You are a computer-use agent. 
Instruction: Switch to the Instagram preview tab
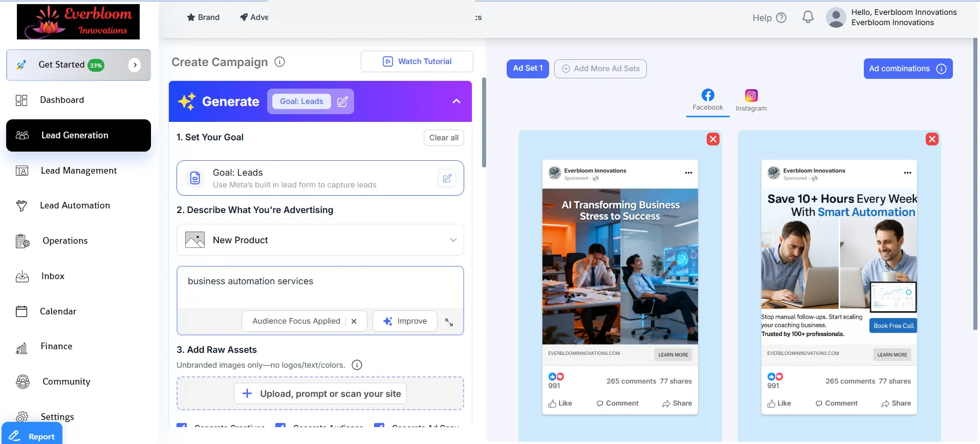pos(751,100)
